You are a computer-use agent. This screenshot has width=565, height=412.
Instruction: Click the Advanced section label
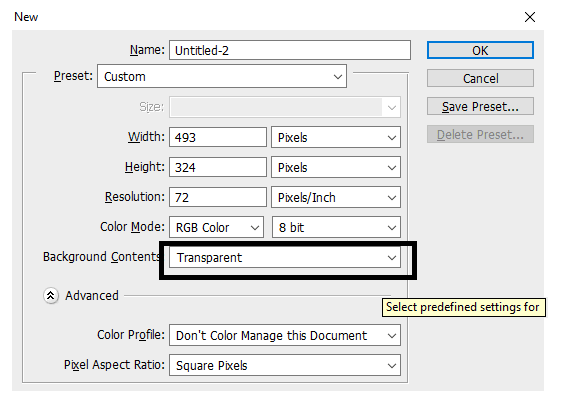92,296
